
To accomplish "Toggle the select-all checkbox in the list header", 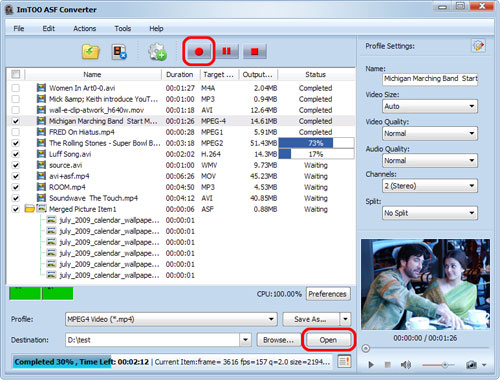I will point(16,74).
